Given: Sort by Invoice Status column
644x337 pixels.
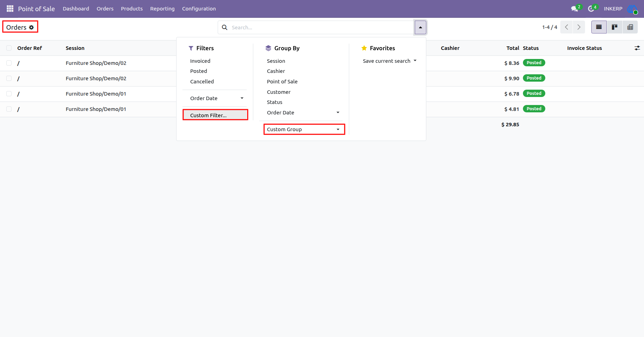Looking at the screenshot, I should point(584,48).
